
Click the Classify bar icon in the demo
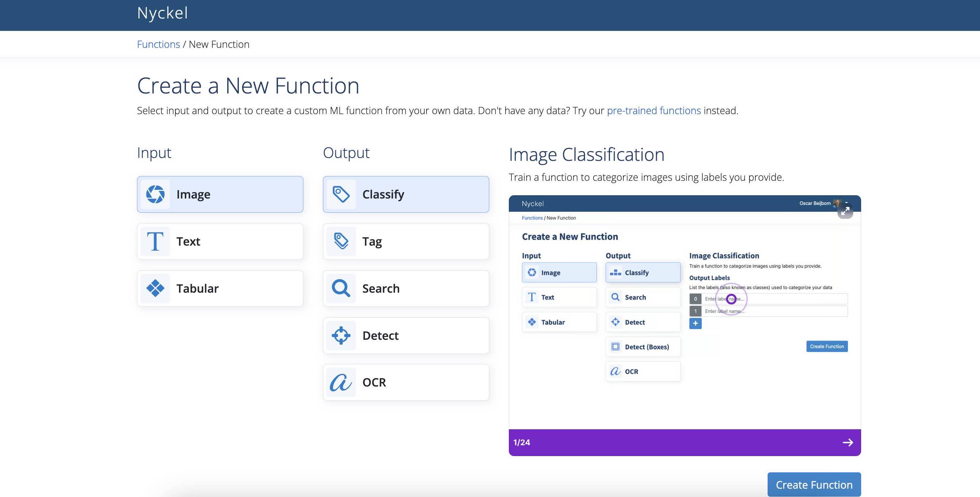[615, 273]
